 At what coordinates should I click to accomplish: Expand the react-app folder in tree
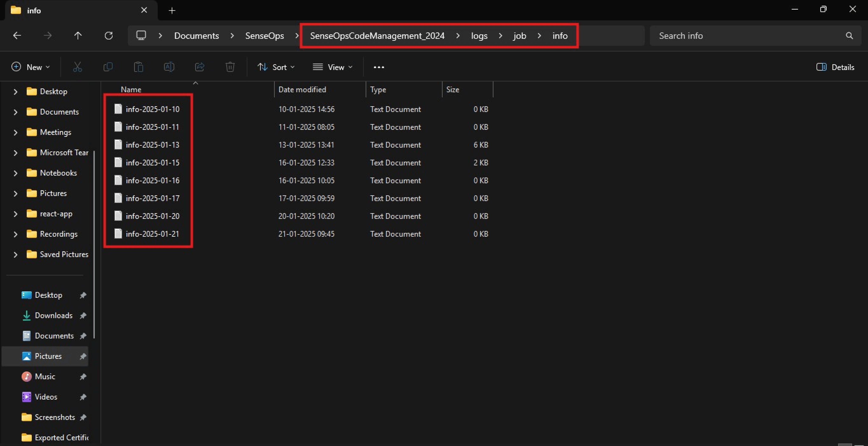point(15,214)
